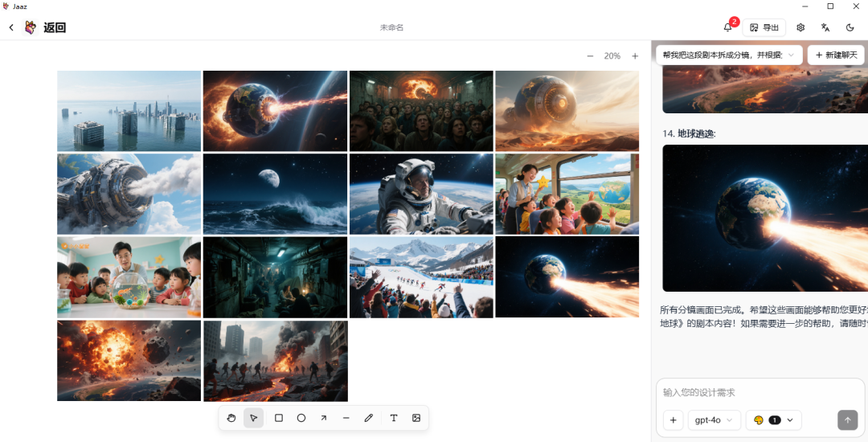The image size is (868, 442).
Task: Select the Arrow drawing tool
Action: [324, 418]
